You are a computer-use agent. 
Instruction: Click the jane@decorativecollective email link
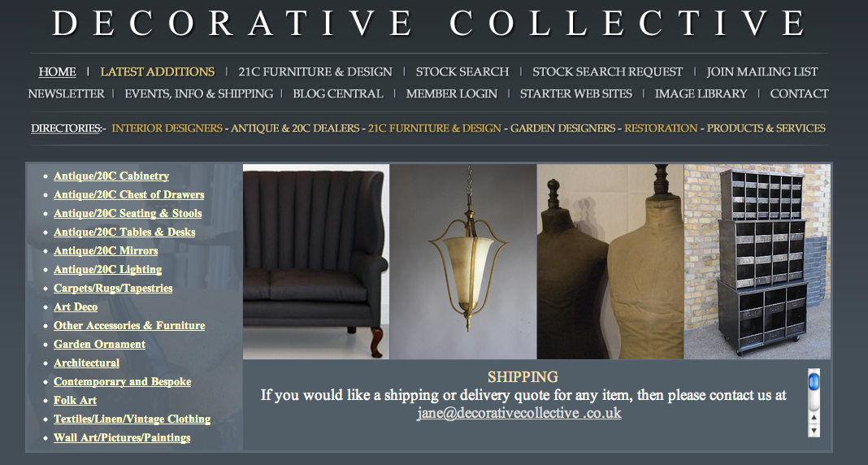click(519, 414)
